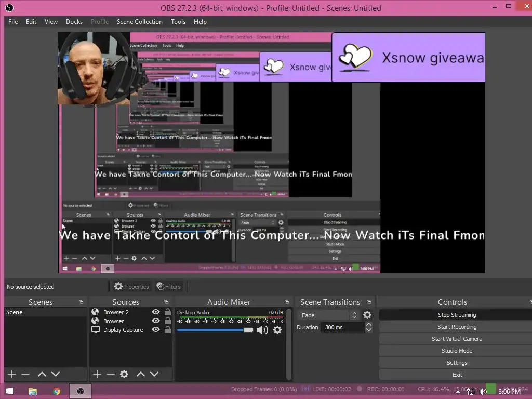Open source Filters button
The width and height of the screenshot is (532, 399).
[169, 287]
